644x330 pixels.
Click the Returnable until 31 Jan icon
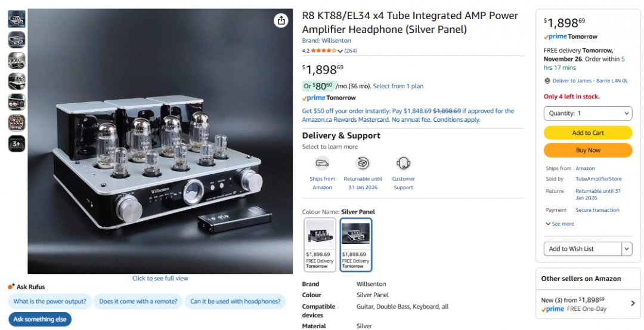[x=363, y=163]
